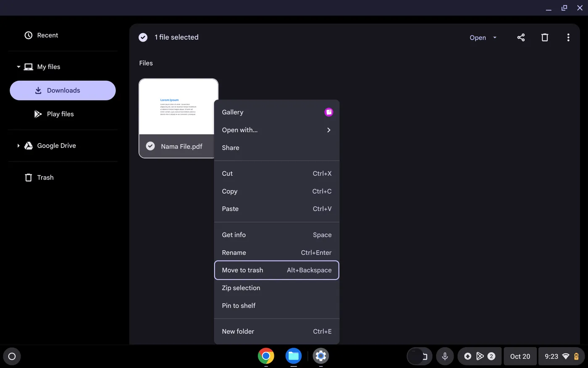
Task: Expand the Google Drive tree arrow
Action: point(18,146)
